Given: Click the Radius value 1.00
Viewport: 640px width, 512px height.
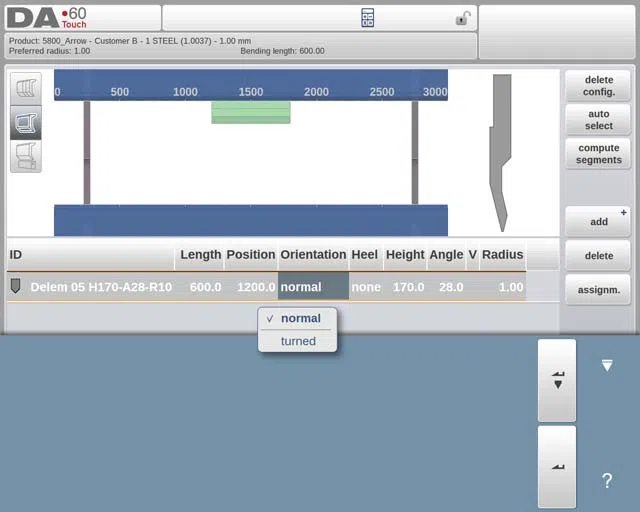Looking at the screenshot, I should point(511,287).
